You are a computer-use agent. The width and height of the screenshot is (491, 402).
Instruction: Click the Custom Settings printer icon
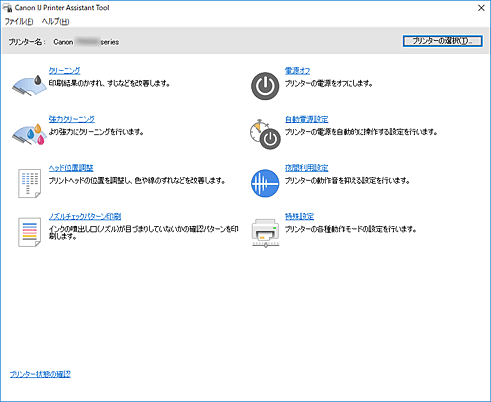tap(265, 233)
